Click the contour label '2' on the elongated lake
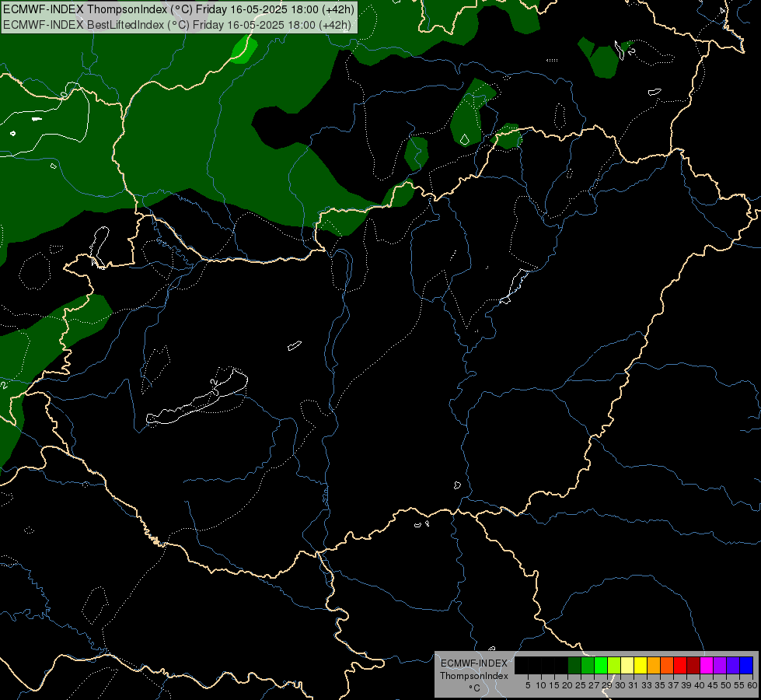The width and height of the screenshot is (761, 700). tap(214, 383)
